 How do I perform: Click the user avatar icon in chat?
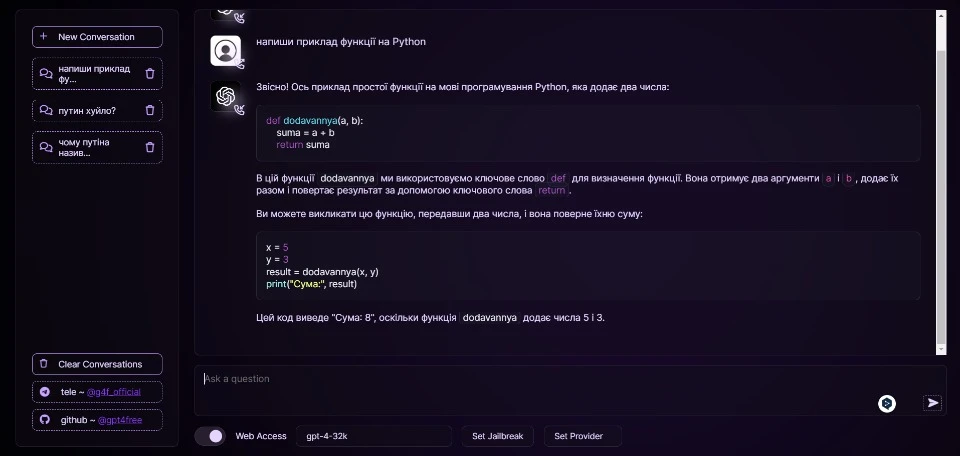tap(226, 50)
